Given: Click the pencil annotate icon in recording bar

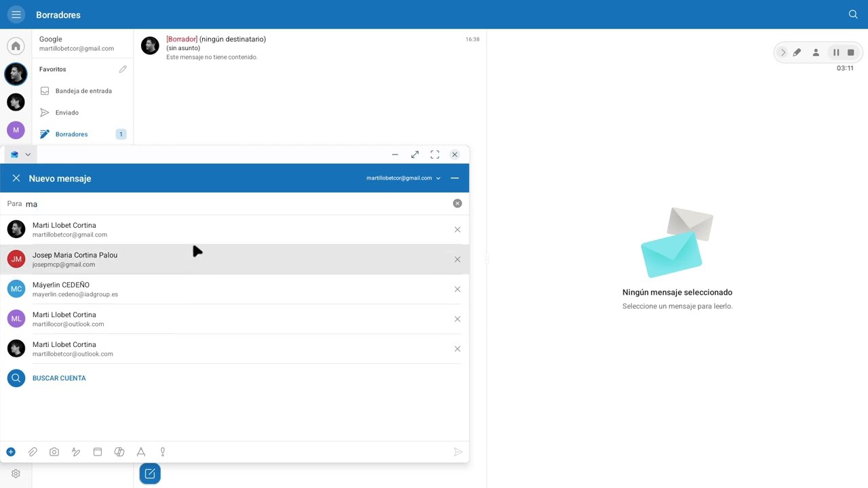Looking at the screenshot, I should click(x=797, y=52).
